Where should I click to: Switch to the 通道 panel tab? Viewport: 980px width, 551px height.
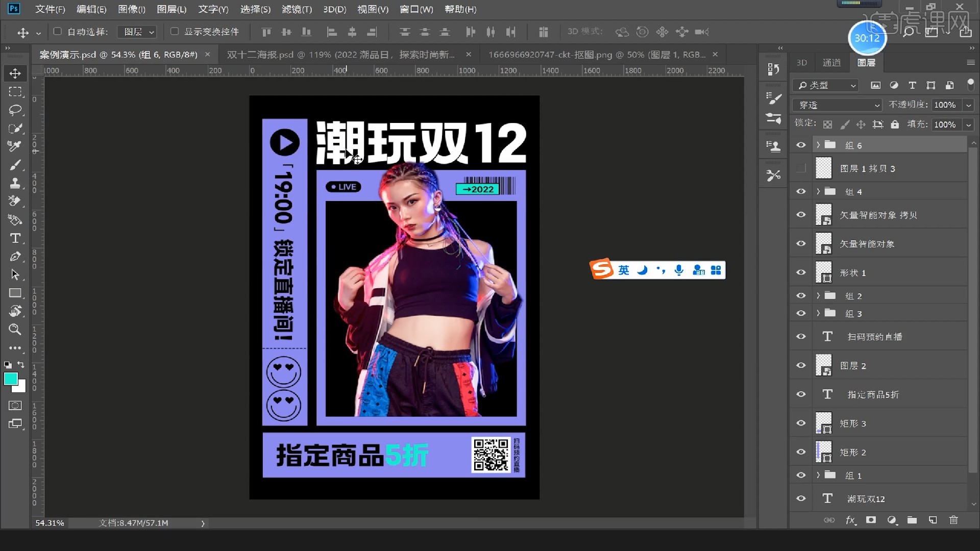[x=831, y=63]
